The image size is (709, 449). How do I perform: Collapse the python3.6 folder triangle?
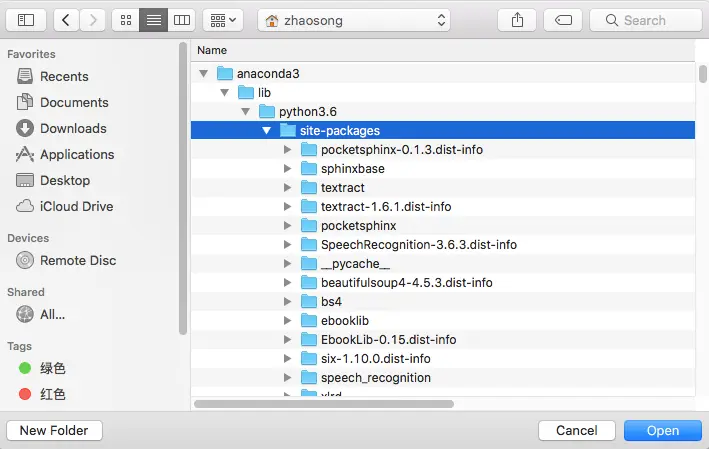pos(246,111)
